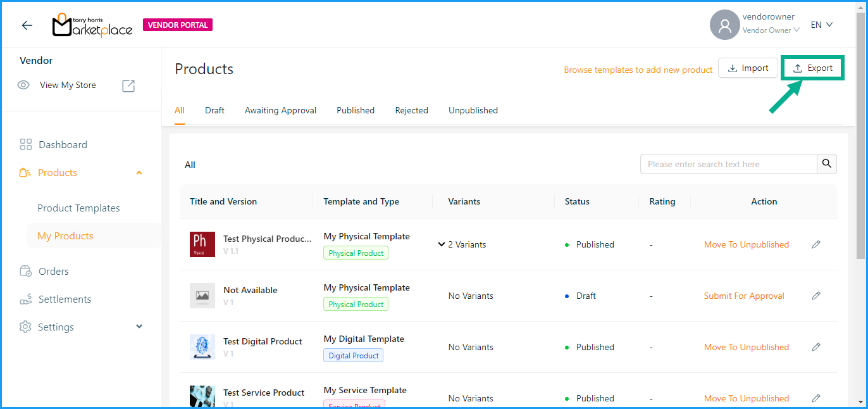
Task: Click the product search text field
Action: [x=728, y=164]
